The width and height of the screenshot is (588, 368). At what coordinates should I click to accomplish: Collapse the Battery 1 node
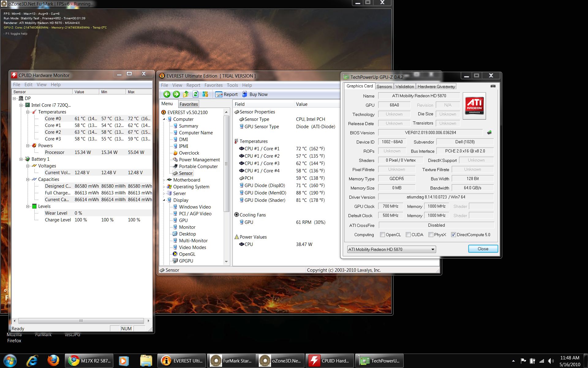coord(21,159)
